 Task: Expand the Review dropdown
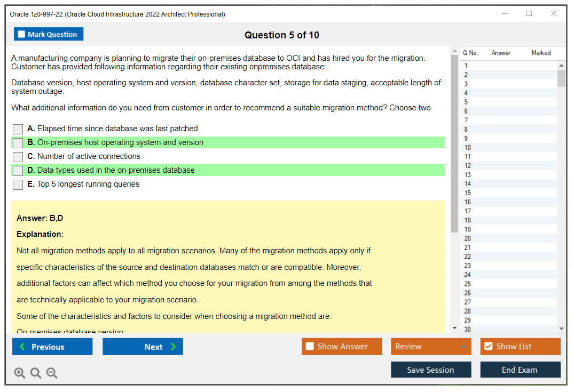click(x=463, y=347)
